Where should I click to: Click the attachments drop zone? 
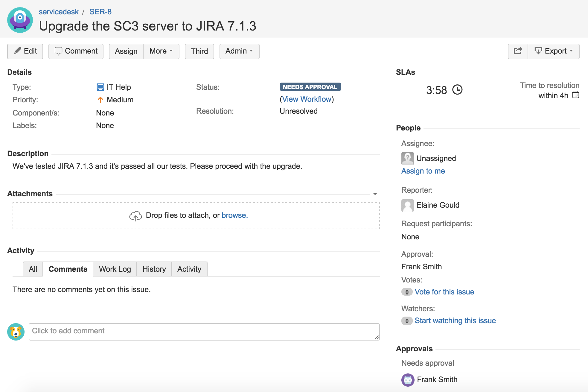tap(196, 216)
